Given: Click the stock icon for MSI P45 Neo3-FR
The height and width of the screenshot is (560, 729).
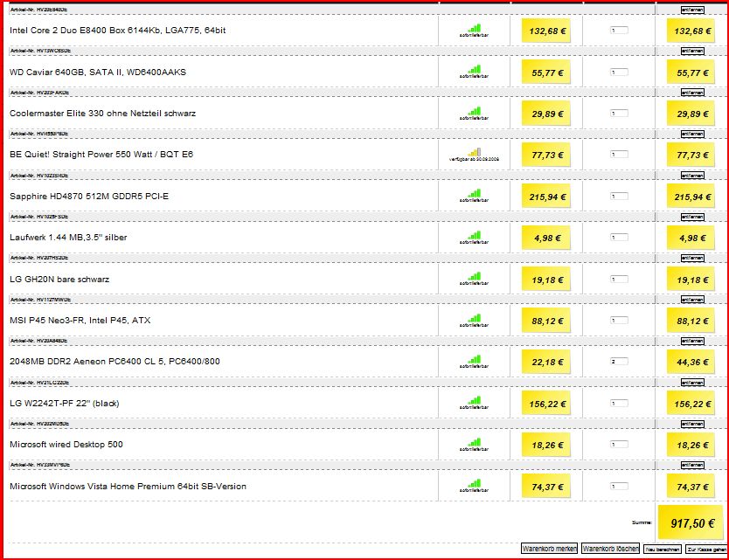Looking at the screenshot, I should pyautogui.click(x=475, y=318).
